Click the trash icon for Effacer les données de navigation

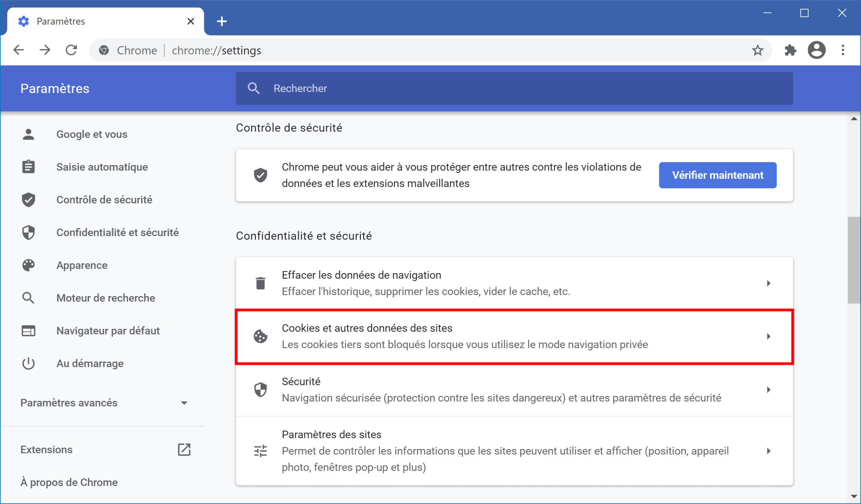pyautogui.click(x=260, y=283)
